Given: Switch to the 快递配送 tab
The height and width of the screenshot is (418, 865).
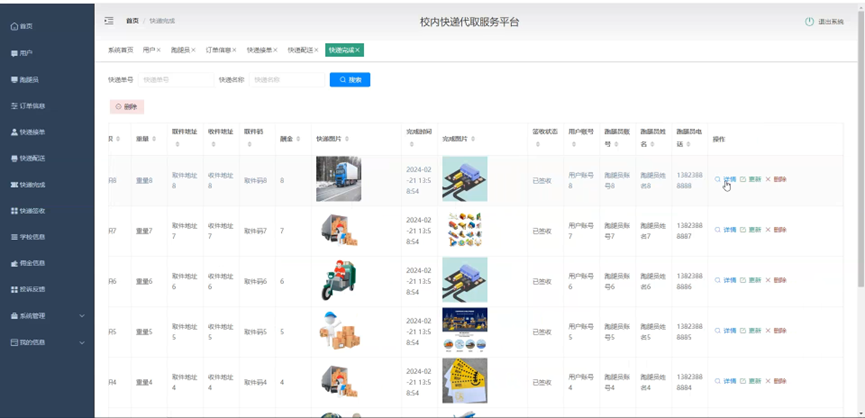Looking at the screenshot, I should point(301,50).
